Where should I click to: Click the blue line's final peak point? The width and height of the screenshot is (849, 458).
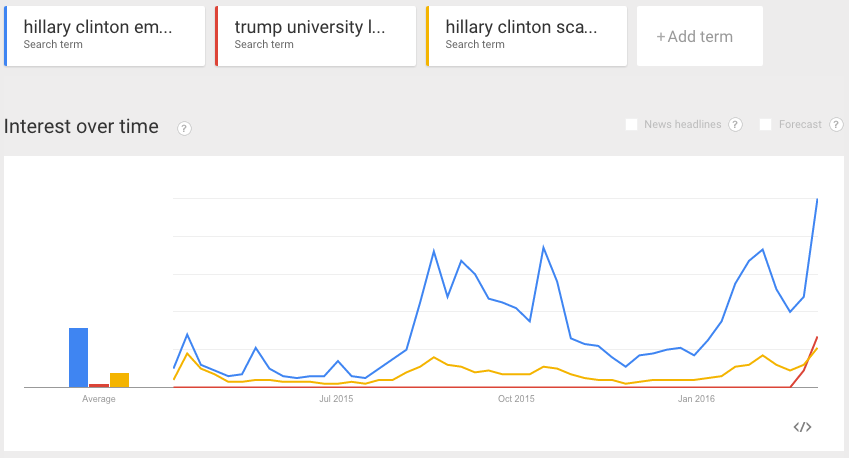[817, 199]
